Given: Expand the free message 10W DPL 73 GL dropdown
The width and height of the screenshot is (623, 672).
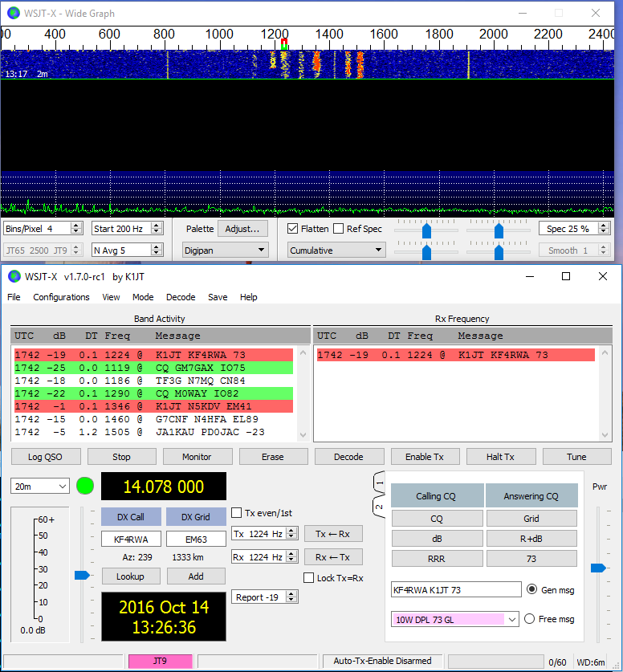Looking at the screenshot, I should click(512, 619).
